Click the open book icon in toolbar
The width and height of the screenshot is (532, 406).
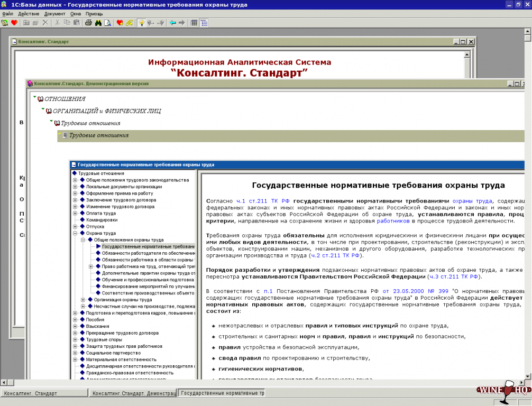click(x=5, y=23)
